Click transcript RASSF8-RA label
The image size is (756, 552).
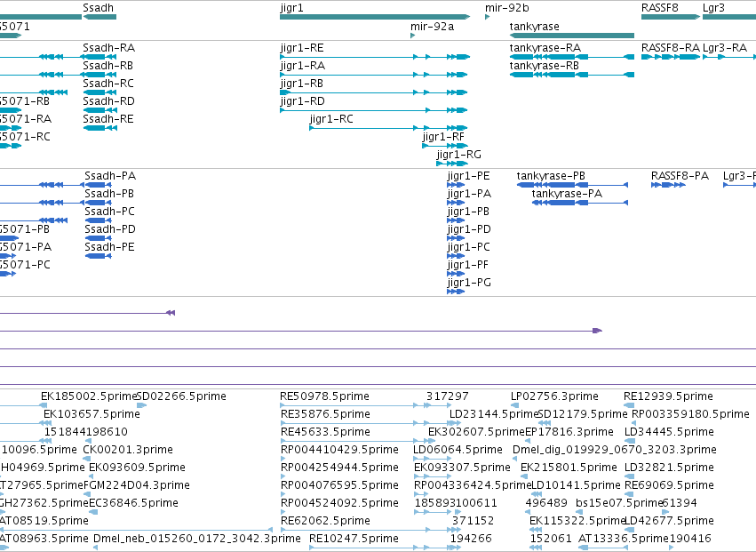click(670, 48)
